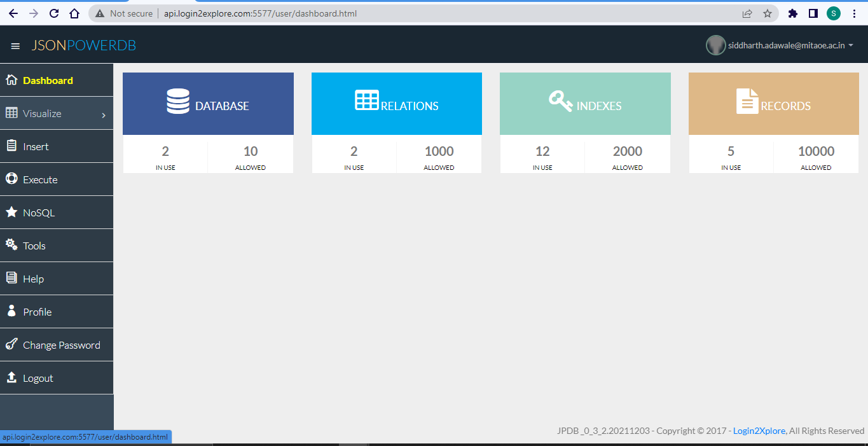
Task: Click the browser home button
Action: point(74,13)
